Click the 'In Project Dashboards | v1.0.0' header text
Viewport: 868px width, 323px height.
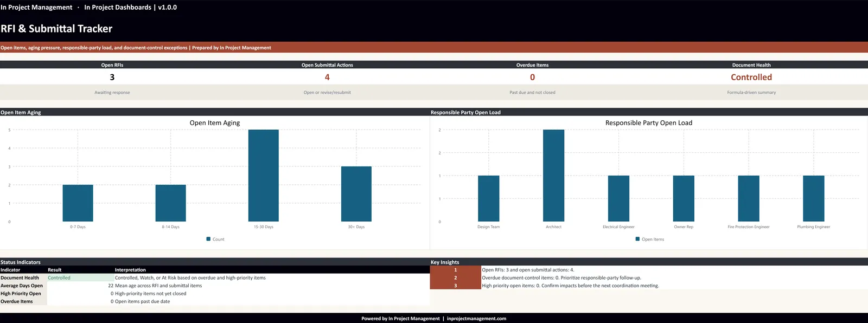click(x=130, y=7)
